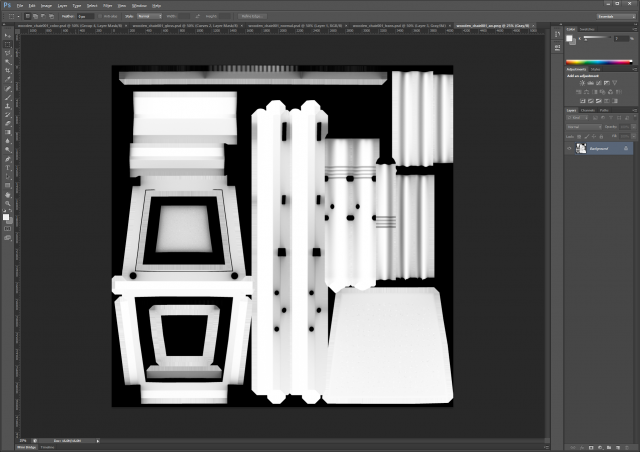Viewport: 640px width, 452px height.
Task: Switch to the Swatches tab
Action: 587,29
